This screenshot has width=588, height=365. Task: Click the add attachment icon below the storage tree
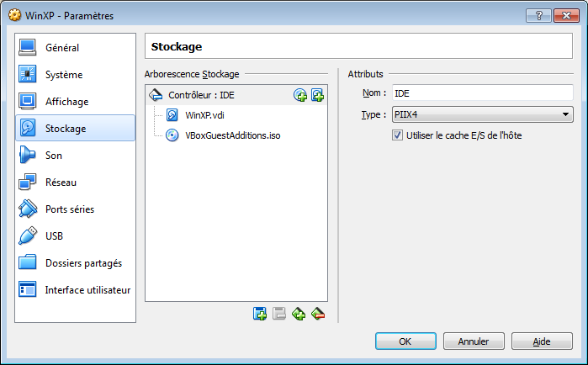click(x=299, y=314)
